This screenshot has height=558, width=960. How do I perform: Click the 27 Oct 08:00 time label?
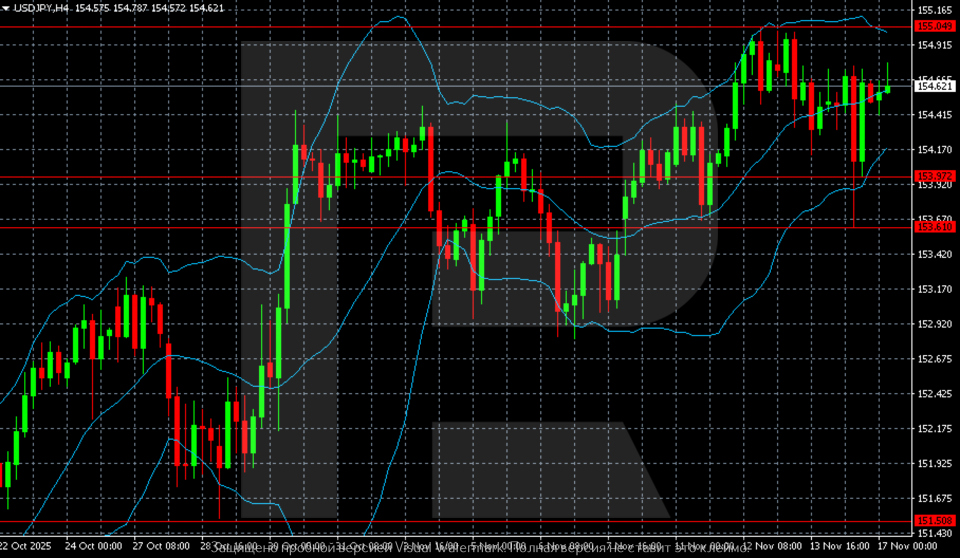click(161, 548)
